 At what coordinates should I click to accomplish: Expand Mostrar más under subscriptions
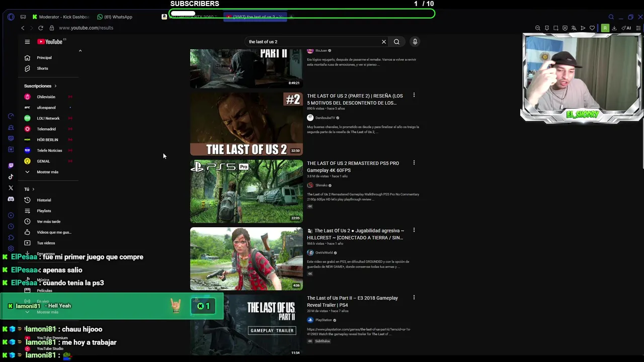tap(48, 172)
